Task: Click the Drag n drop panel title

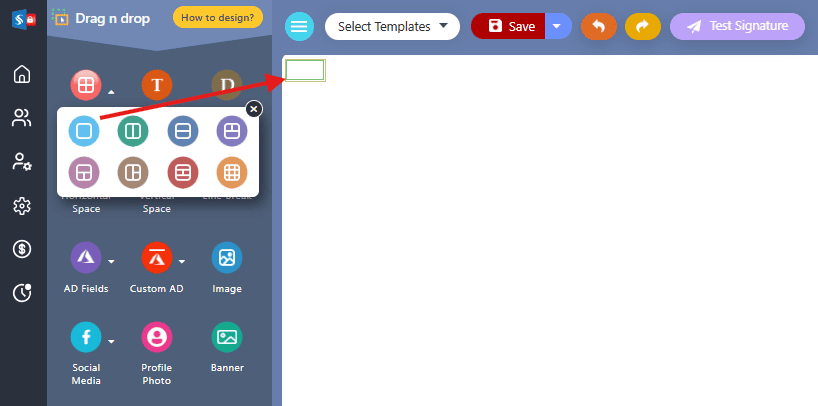Action: (112, 19)
